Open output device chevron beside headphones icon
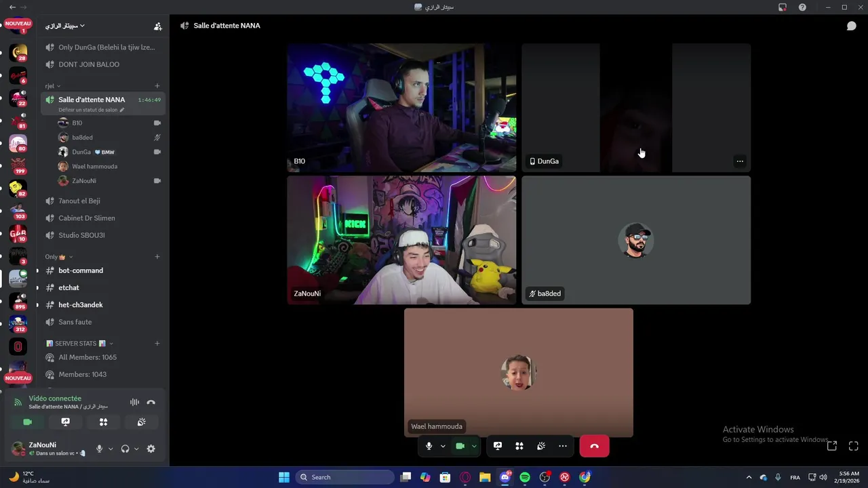 [x=136, y=449]
